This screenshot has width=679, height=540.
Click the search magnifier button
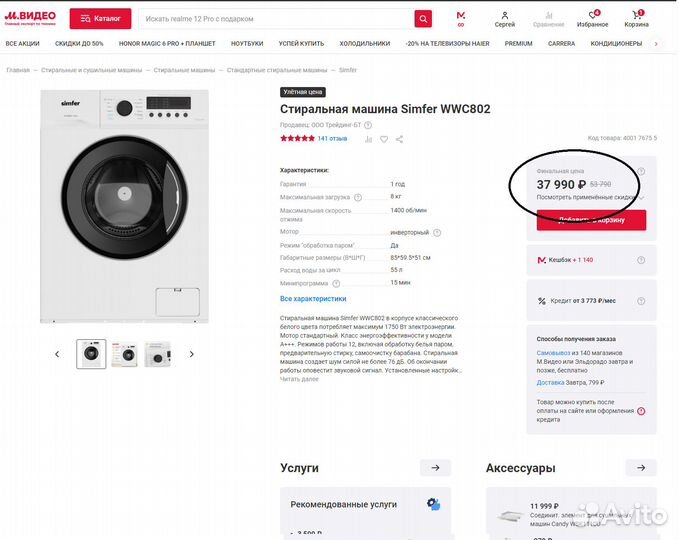click(x=423, y=18)
